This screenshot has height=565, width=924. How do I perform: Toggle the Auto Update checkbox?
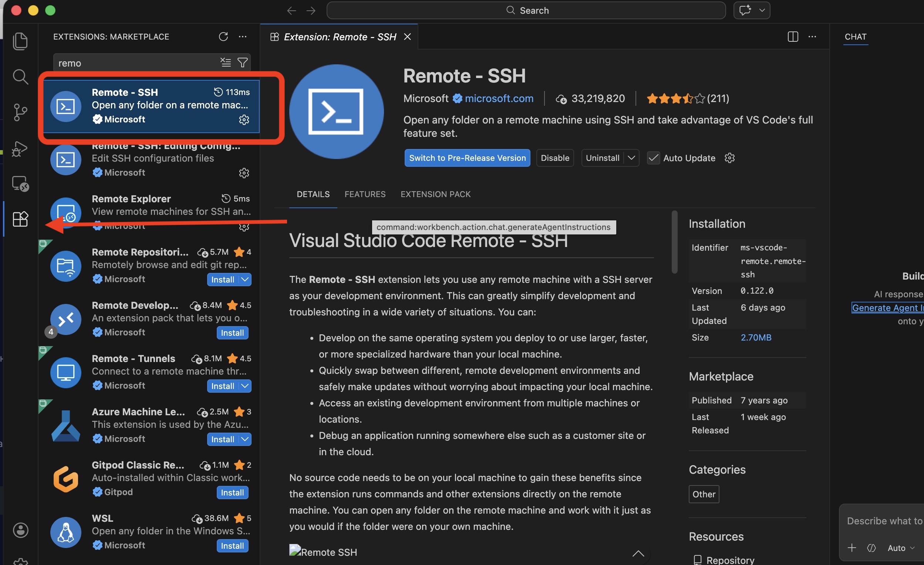[x=653, y=158]
